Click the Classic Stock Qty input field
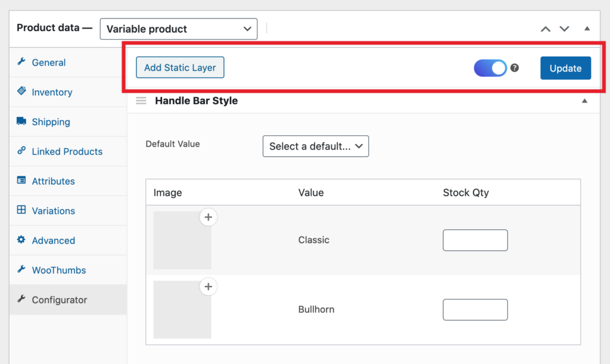Image resolution: width=610 pixels, height=364 pixels. 475,240
